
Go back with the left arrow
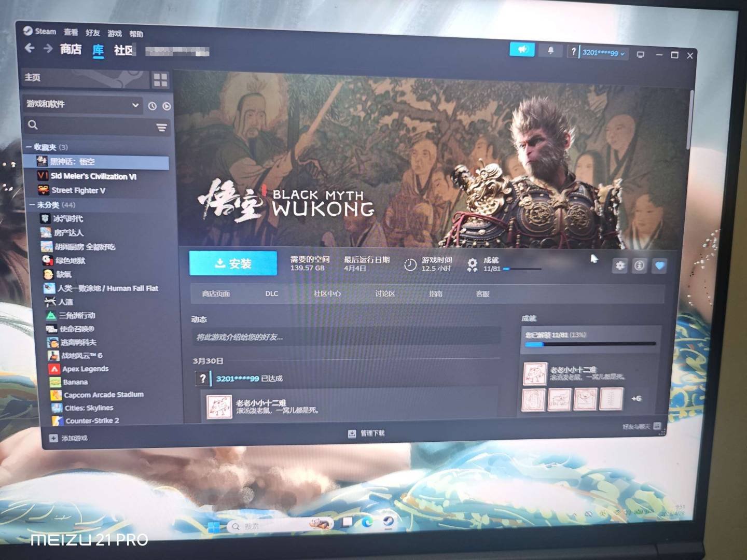click(x=30, y=48)
